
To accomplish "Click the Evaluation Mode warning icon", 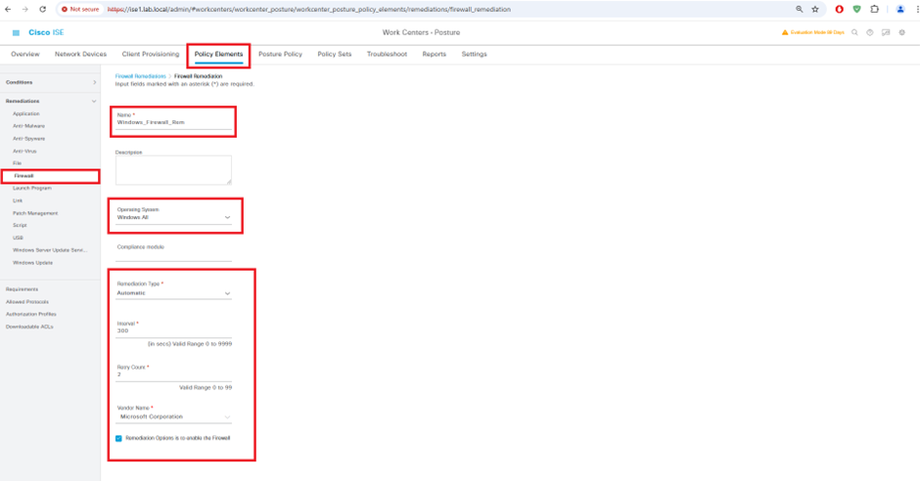I will tap(785, 32).
